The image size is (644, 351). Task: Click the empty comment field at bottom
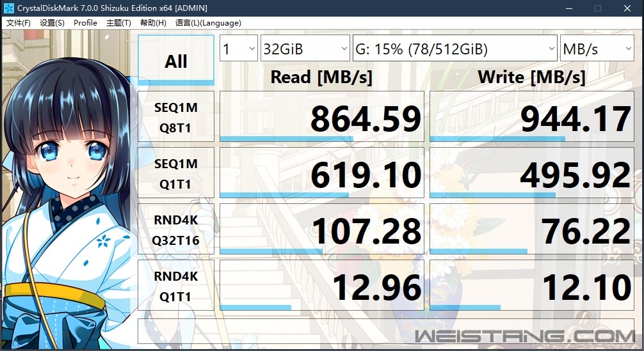pos(386,331)
